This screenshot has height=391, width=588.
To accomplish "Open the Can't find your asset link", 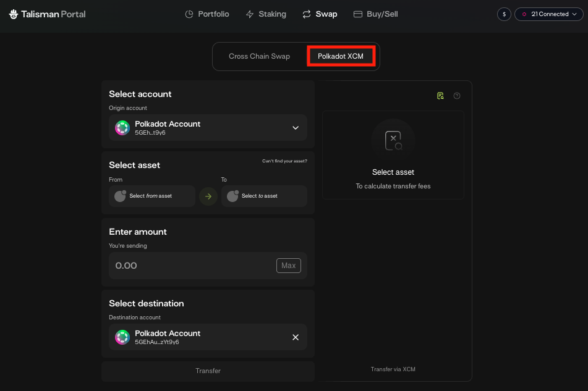I will click(x=284, y=161).
